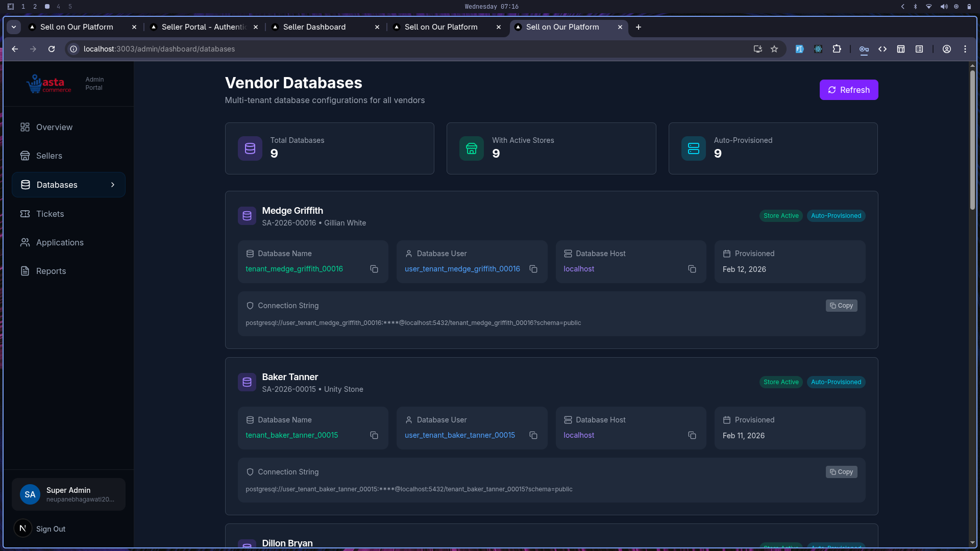Open the browser menu with three dots
This screenshot has width=980, height=551.
tap(965, 49)
